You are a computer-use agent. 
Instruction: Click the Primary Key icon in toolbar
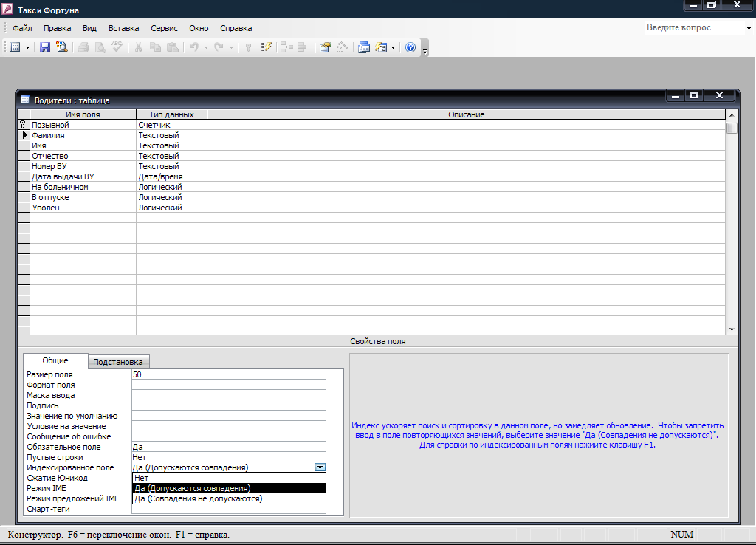248,47
